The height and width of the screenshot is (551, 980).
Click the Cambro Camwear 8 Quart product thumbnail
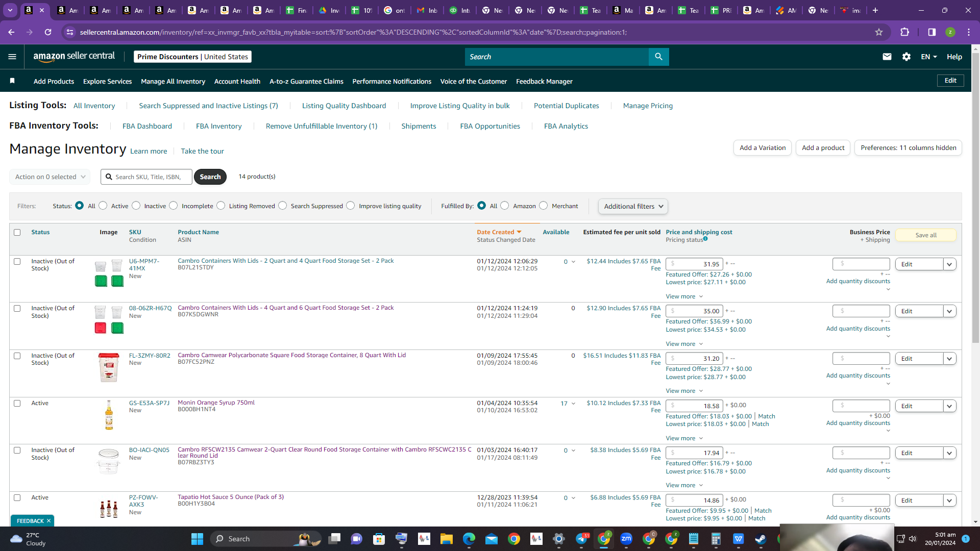coord(109,367)
